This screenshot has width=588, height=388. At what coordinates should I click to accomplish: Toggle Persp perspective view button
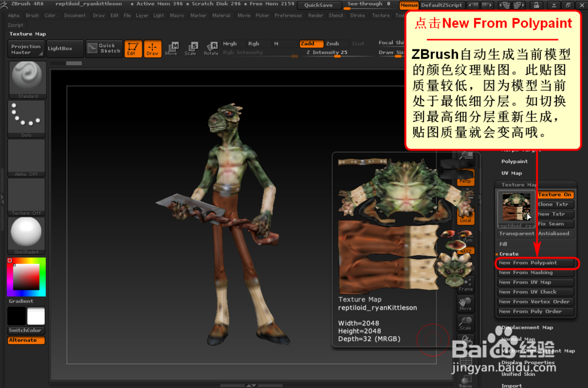coord(465,178)
